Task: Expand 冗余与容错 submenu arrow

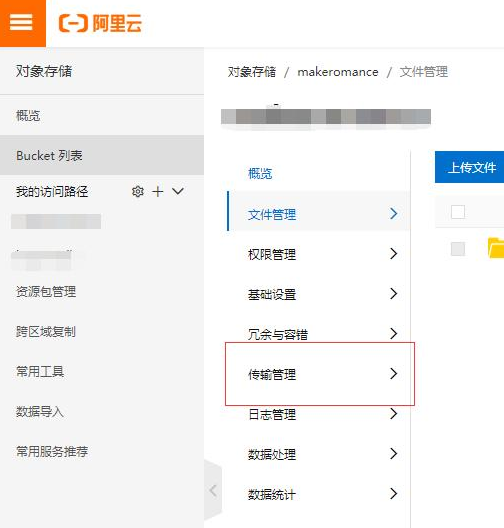Action: [393, 333]
